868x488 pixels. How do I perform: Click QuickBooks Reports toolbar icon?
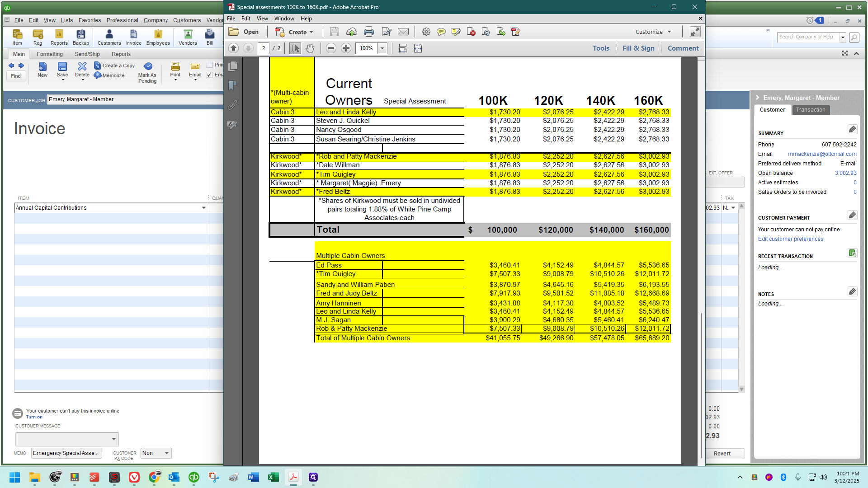point(59,38)
